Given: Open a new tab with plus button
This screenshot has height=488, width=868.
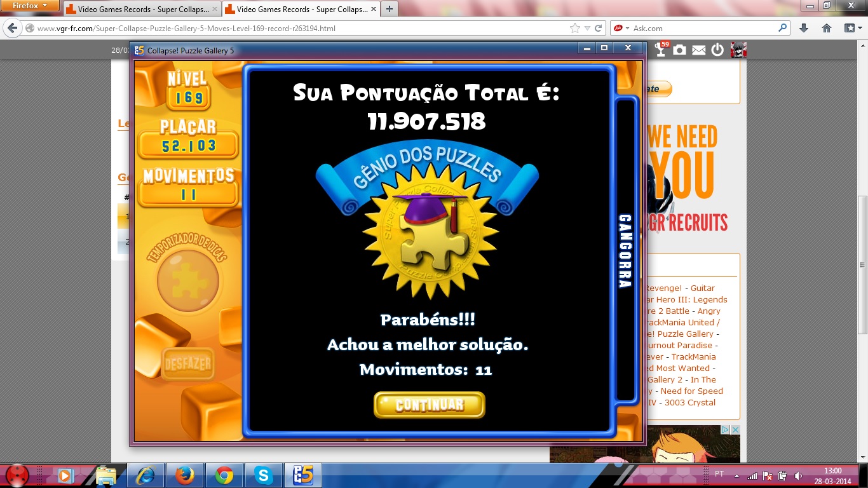Looking at the screenshot, I should pyautogui.click(x=389, y=9).
